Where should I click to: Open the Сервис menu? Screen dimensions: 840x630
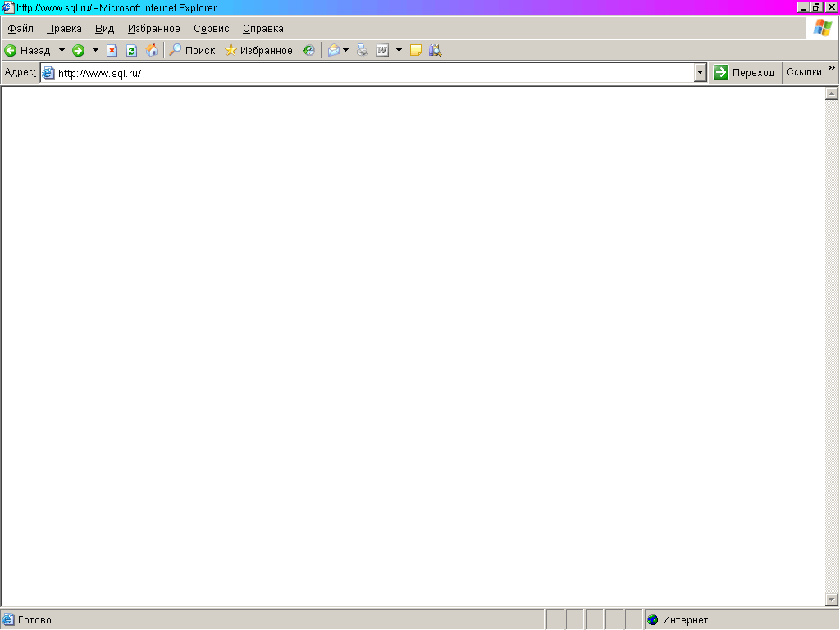pyautogui.click(x=211, y=29)
